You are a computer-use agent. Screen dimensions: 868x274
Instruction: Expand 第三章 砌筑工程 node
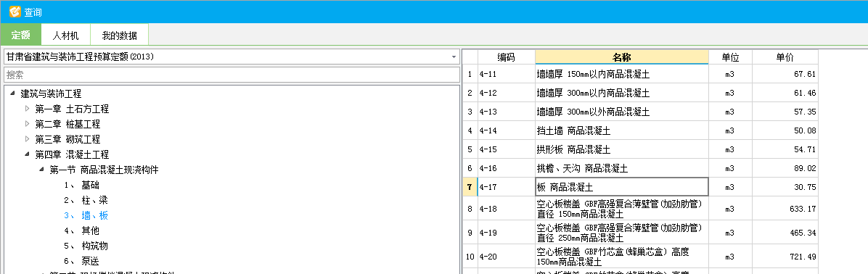point(27,139)
